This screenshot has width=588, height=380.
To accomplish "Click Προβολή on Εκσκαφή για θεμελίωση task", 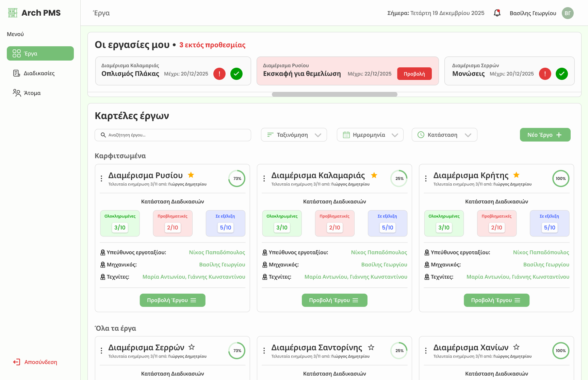I will pyautogui.click(x=414, y=74).
